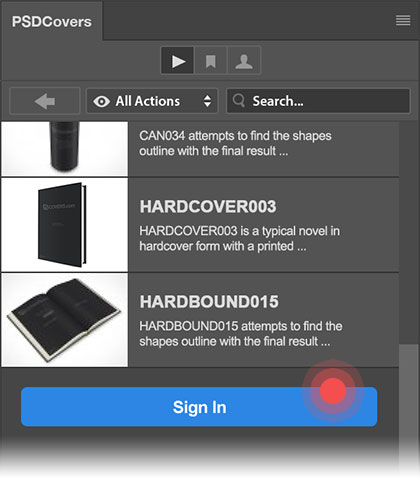This screenshot has height=480, width=420.
Task: Open the All Actions filter dropdown
Action: pyautogui.click(x=152, y=101)
